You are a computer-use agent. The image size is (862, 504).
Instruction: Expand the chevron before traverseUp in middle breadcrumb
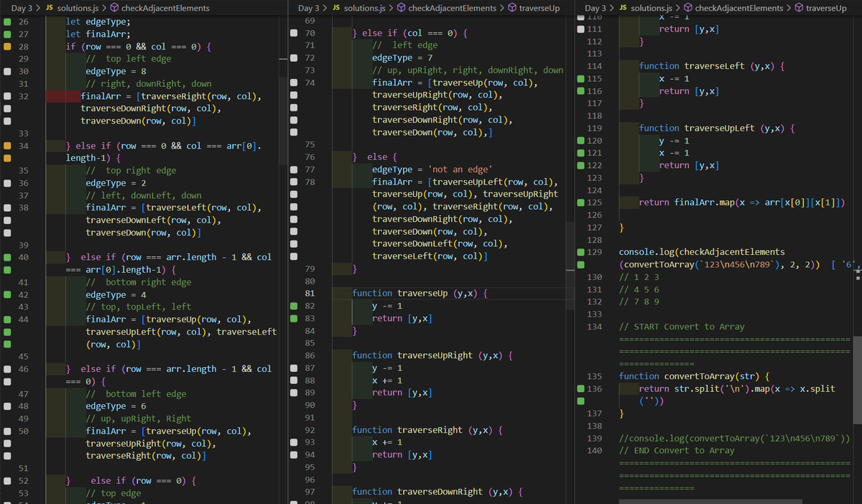501,8
